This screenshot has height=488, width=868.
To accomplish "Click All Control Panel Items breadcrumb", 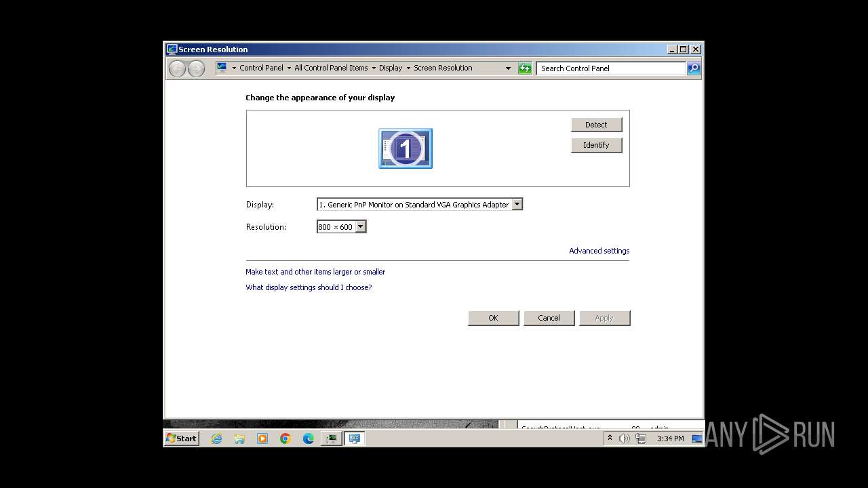I will click(331, 68).
